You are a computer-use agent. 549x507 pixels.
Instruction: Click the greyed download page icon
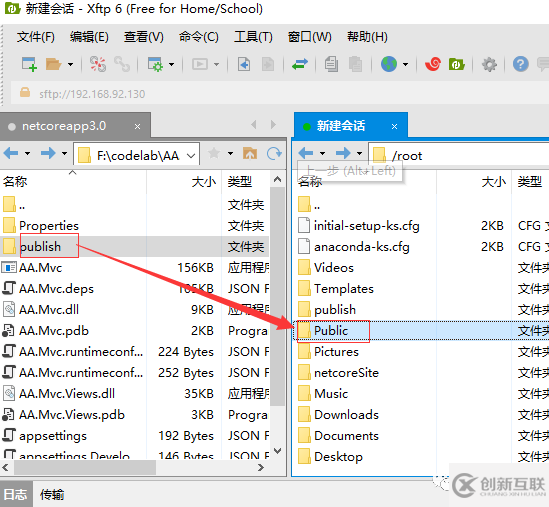(x=268, y=64)
